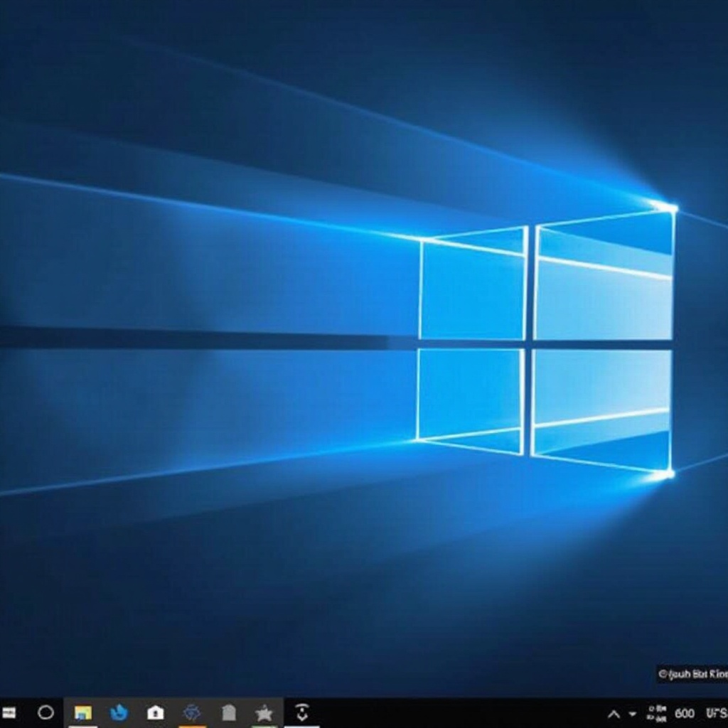Open the white house-shaped taskbar icon
The height and width of the screenshot is (728, 728).
155,712
